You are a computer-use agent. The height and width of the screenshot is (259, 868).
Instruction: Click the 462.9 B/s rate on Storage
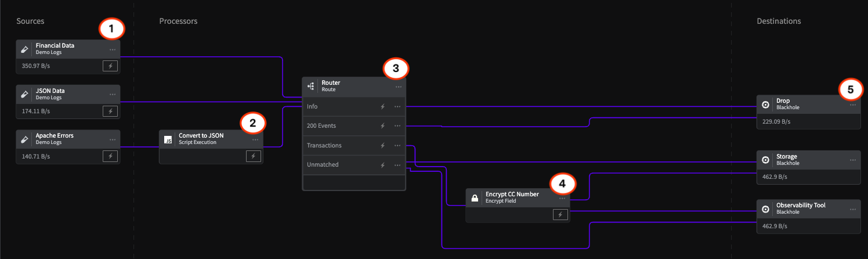click(x=775, y=177)
